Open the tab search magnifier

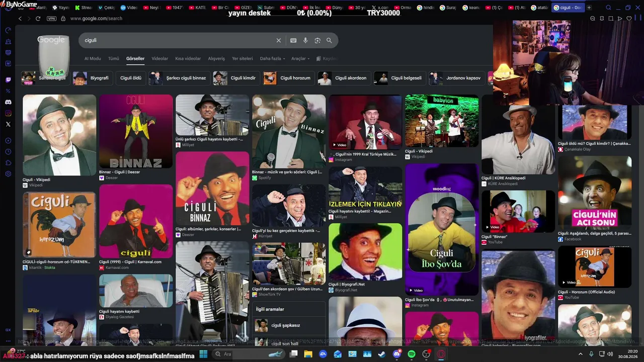point(608,8)
